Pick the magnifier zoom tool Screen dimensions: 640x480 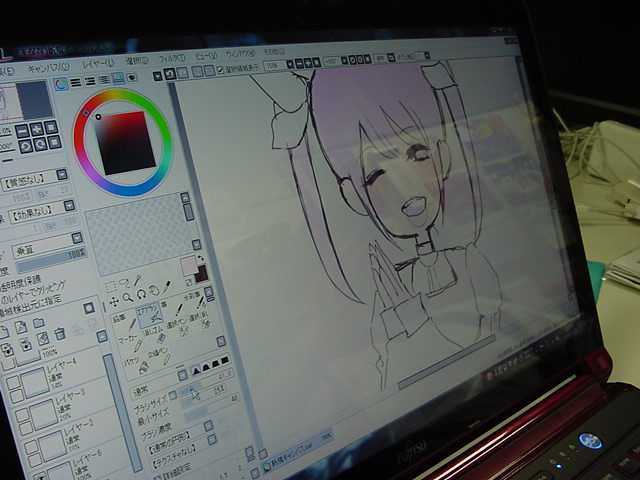point(128,298)
